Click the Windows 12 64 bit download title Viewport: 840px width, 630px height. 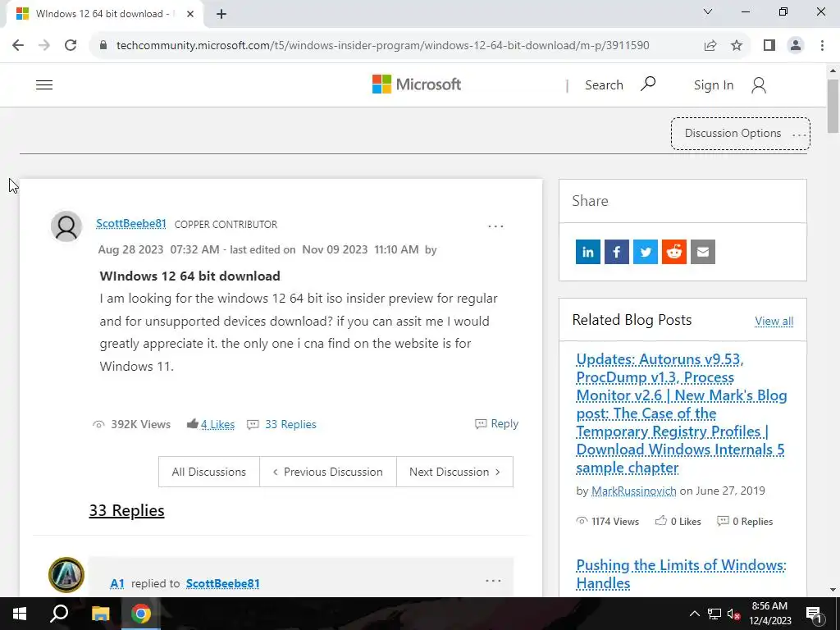(189, 276)
